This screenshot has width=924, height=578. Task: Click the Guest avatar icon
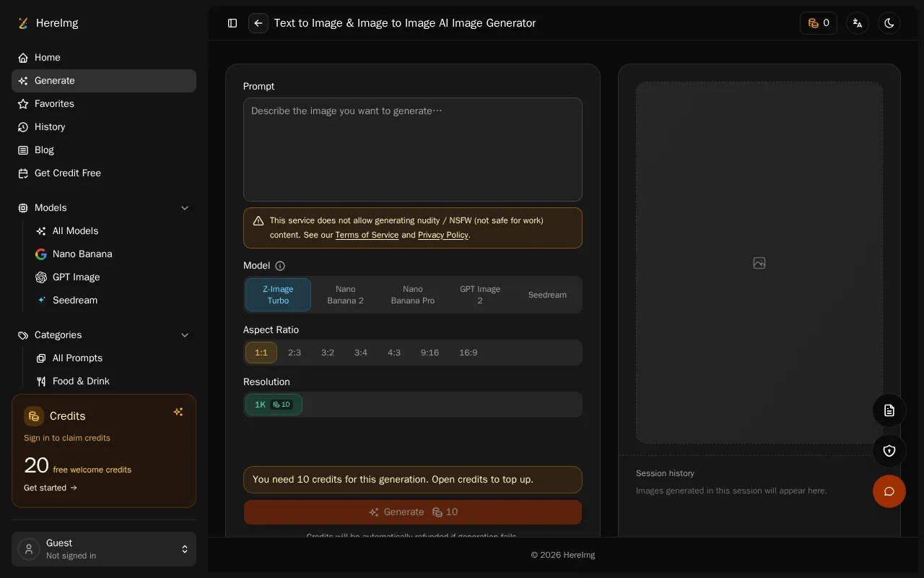29,549
